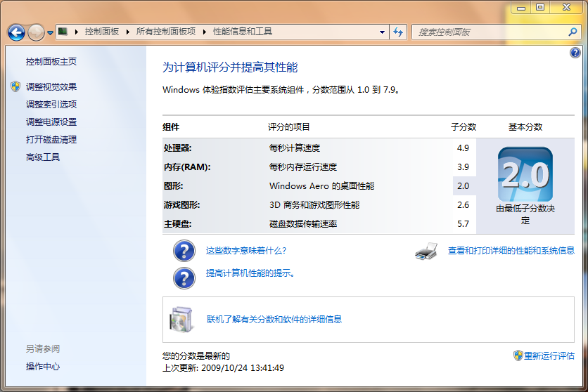Image resolution: width=588 pixels, height=392 pixels.
Task: Expand the arrow after 所有控制面板项 breadcrumb
Action: (204, 32)
